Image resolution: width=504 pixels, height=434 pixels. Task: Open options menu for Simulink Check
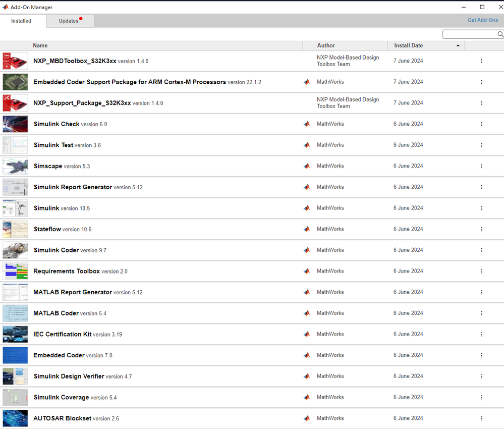(481, 124)
